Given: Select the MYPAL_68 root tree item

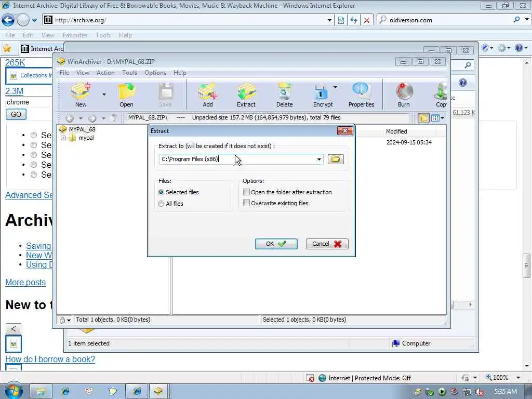Looking at the screenshot, I should tap(82, 129).
